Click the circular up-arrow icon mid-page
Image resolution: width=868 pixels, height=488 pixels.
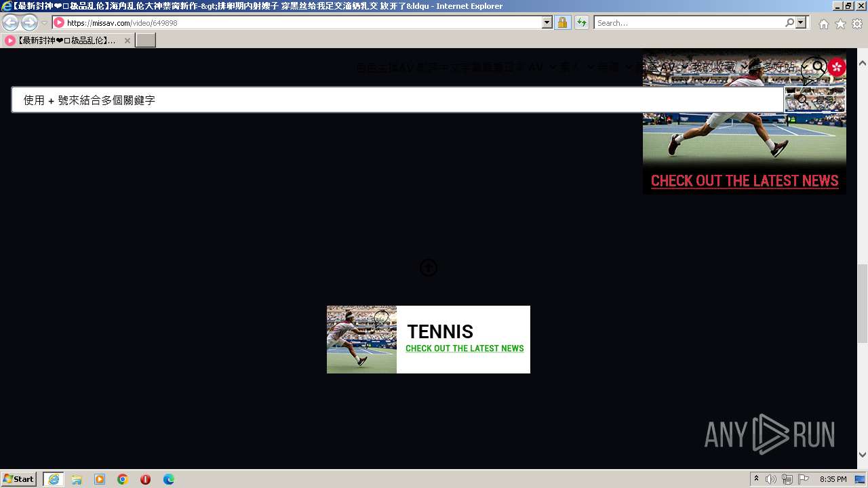[x=428, y=268]
